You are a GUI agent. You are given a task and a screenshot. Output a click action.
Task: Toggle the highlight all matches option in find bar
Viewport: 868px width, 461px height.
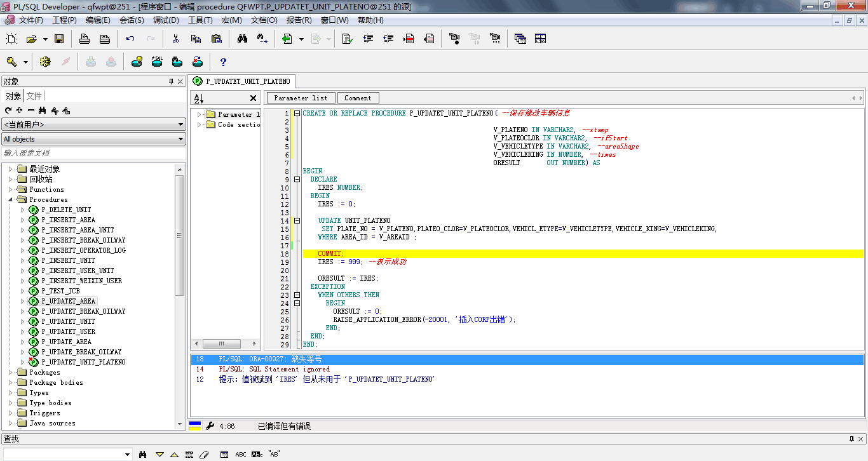coord(189,455)
